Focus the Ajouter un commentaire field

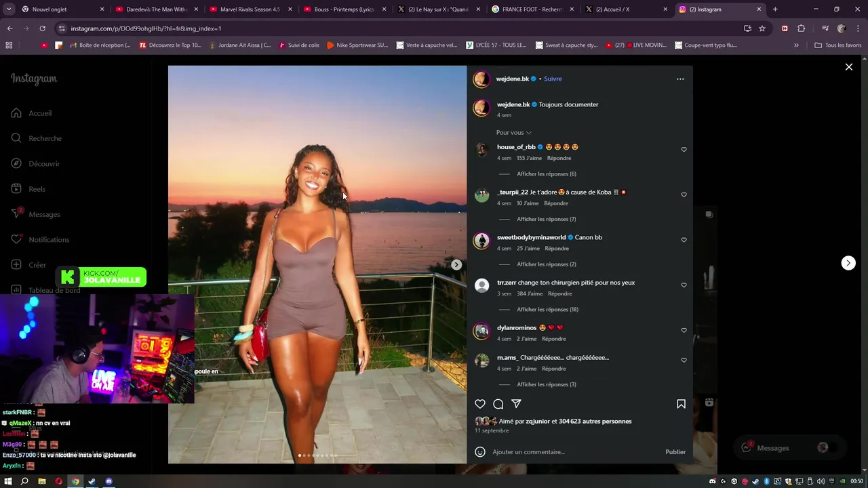coord(576,452)
